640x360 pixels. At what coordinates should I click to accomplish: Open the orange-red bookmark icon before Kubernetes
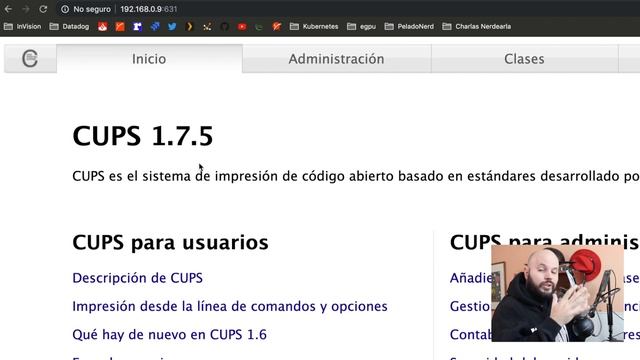(x=277, y=27)
